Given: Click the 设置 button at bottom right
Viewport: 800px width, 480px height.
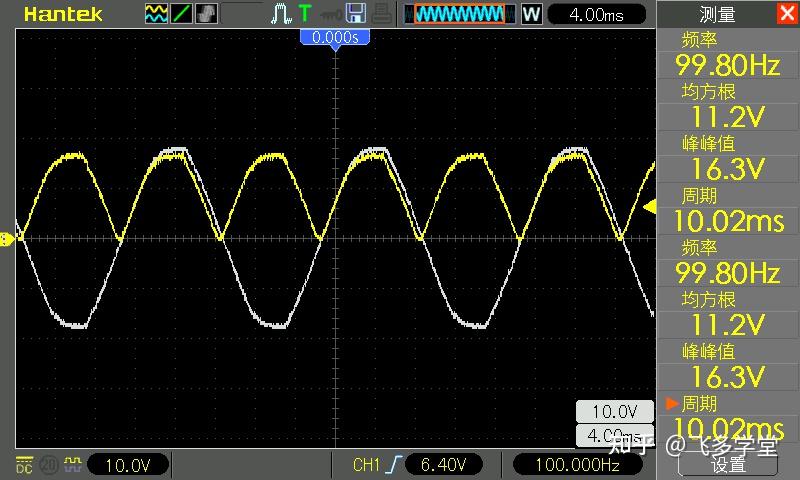Looking at the screenshot, I should pos(728,464).
